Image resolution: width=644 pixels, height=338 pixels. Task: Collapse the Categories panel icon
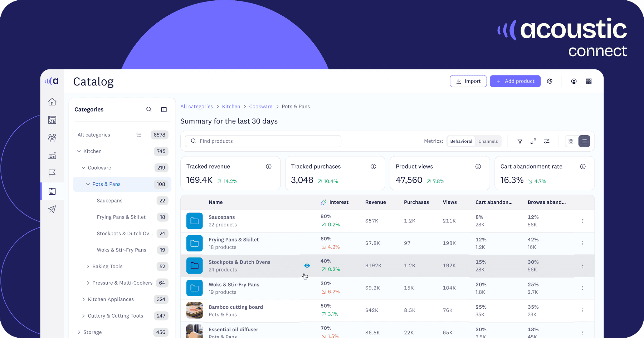click(164, 109)
